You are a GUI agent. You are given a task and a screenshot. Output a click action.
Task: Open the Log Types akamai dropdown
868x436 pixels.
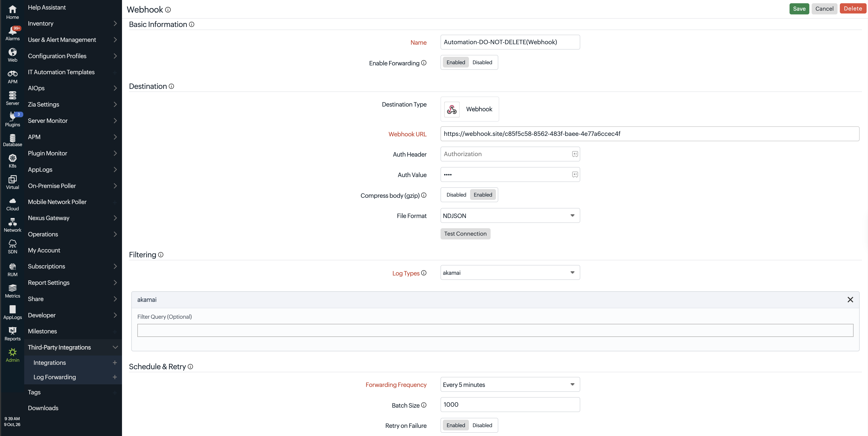click(x=510, y=272)
